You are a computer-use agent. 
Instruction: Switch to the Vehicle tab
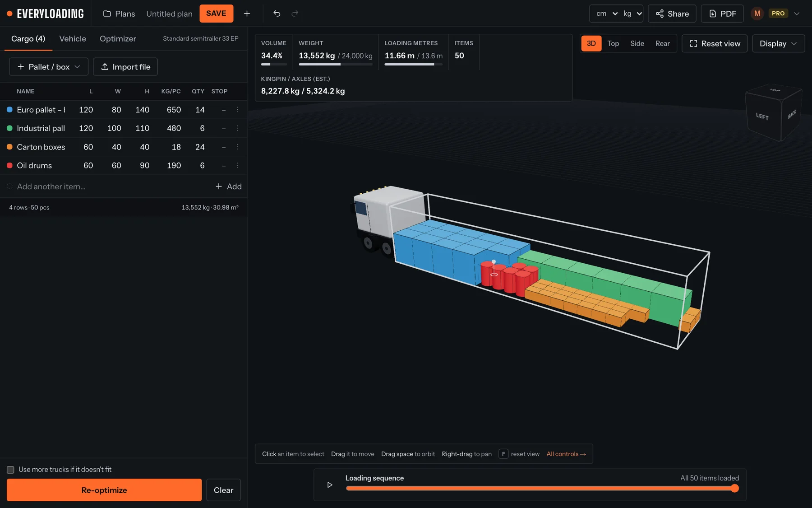[x=73, y=39]
